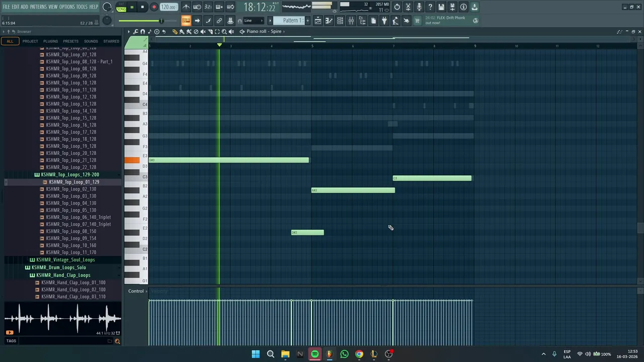Open the FILE menu
The height and width of the screenshot is (362, 644).
pyautogui.click(x=6, y=7)
